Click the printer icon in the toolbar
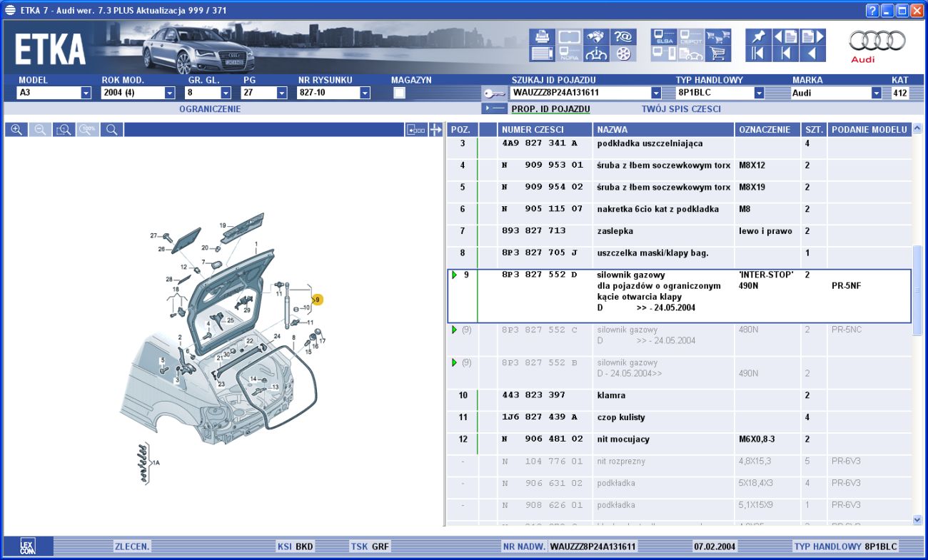This screenshot has width=928, height=560. (x=542, y=36)
